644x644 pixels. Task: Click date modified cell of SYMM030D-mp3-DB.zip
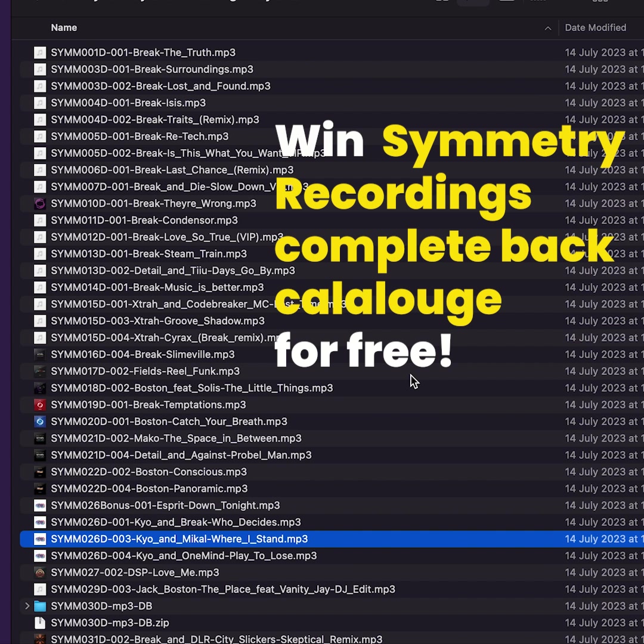point(604,623)
